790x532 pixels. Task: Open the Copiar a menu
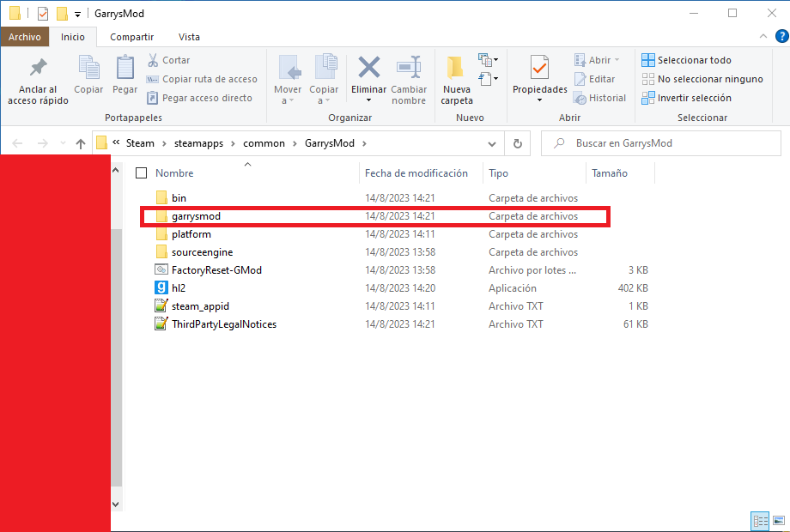tap(324, 81)
